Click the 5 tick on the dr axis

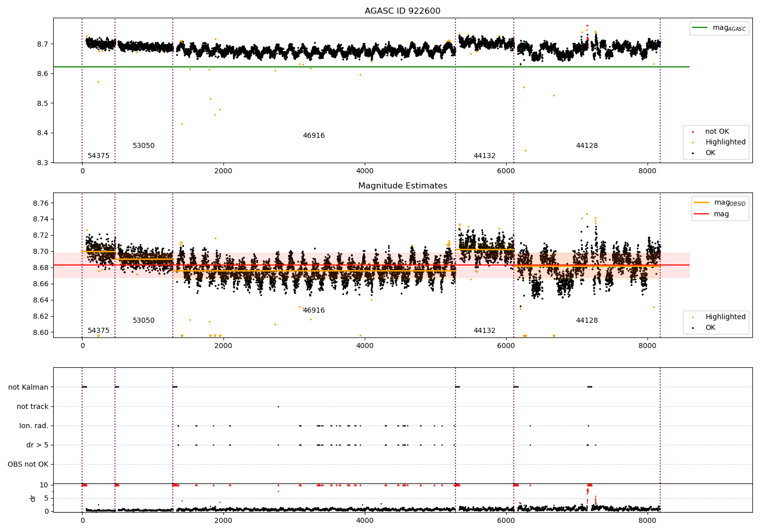(47, 498)
